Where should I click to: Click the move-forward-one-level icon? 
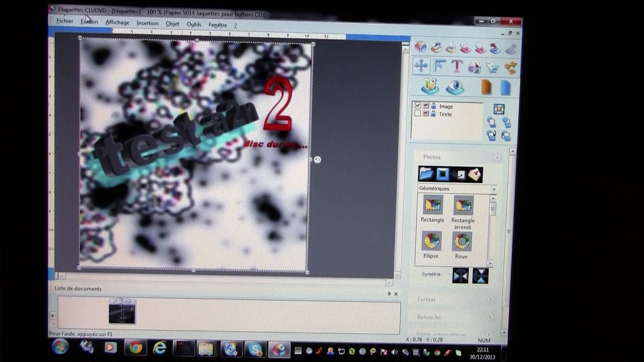click(491, 135)
